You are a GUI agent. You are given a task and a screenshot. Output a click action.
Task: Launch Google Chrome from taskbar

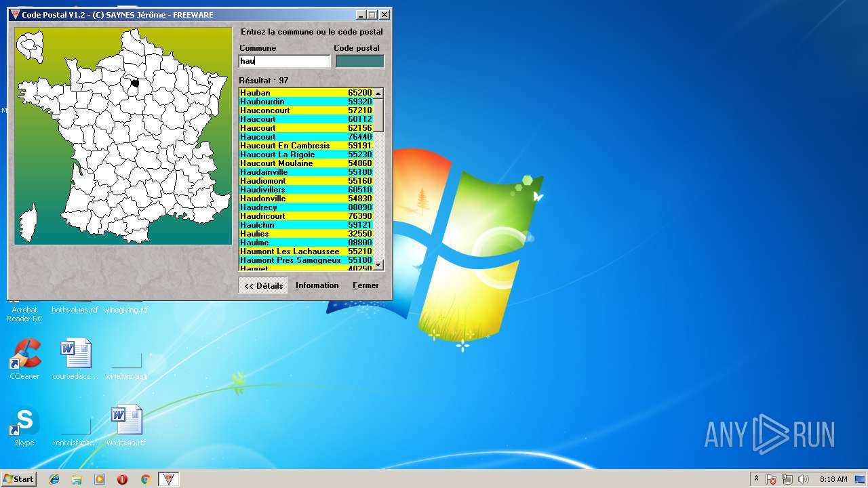tap(145, 479)
